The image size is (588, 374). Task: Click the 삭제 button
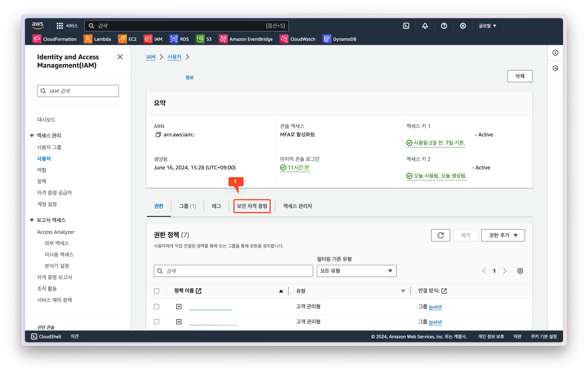[x=520, y=76]
